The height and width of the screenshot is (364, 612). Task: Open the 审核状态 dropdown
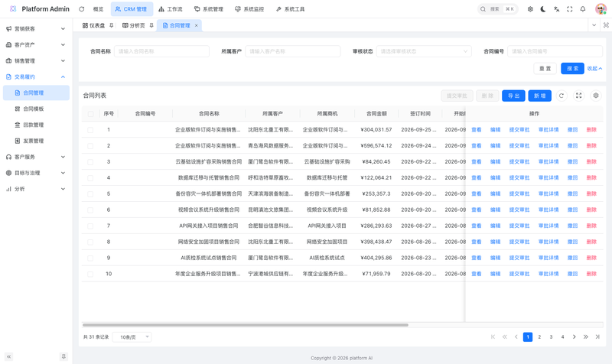coord(424,51)
